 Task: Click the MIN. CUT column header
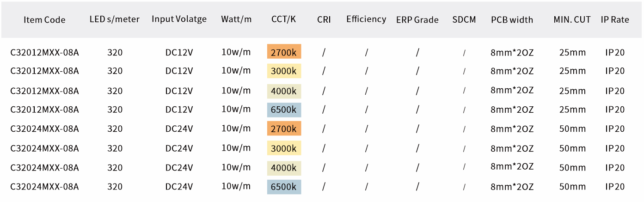(572, 19)
